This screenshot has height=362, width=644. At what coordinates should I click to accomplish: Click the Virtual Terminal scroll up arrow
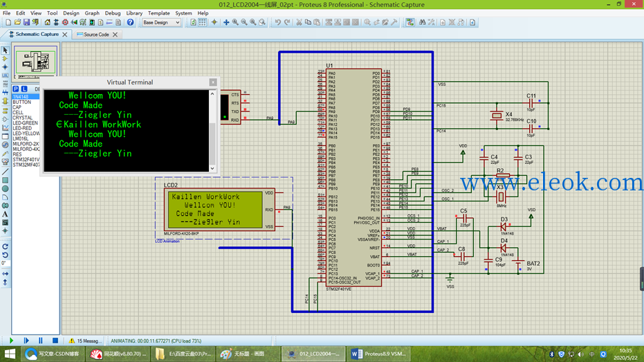212,94
